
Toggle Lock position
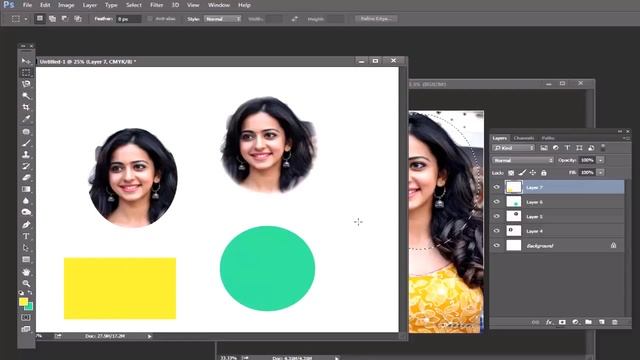pos(533,173)
